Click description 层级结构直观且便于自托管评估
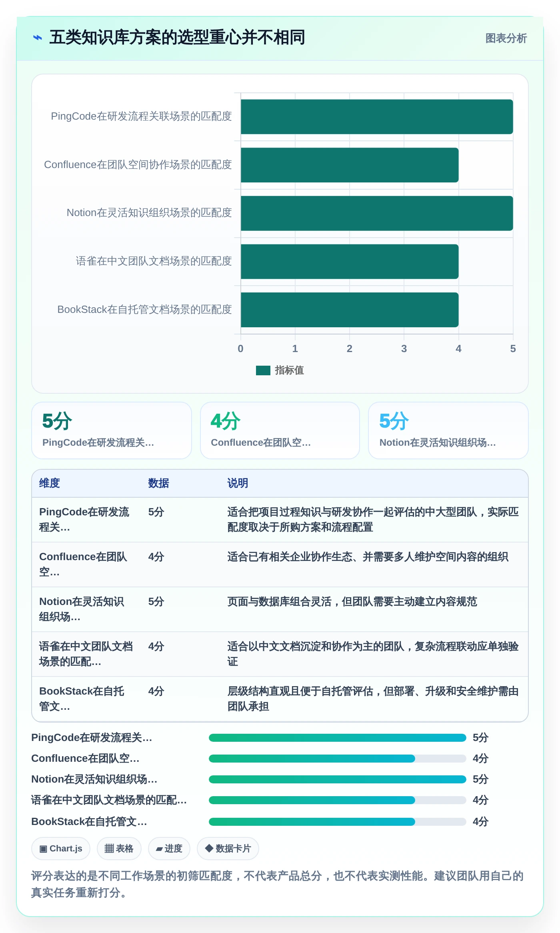Screen dimensions: 560x933 click(373, 699)
